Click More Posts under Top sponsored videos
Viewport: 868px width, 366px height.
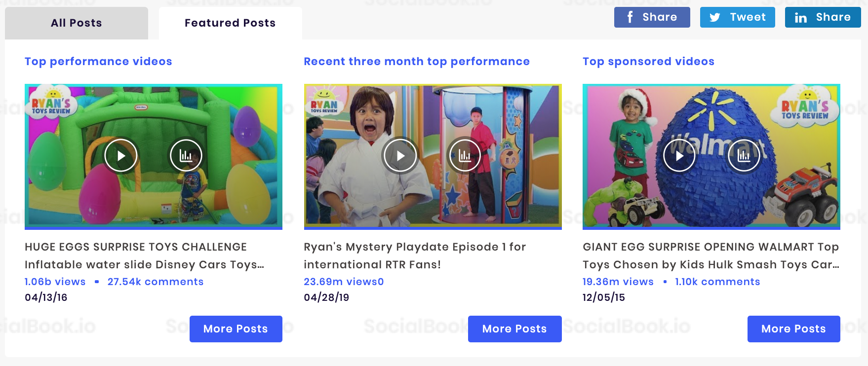[794, 329]
